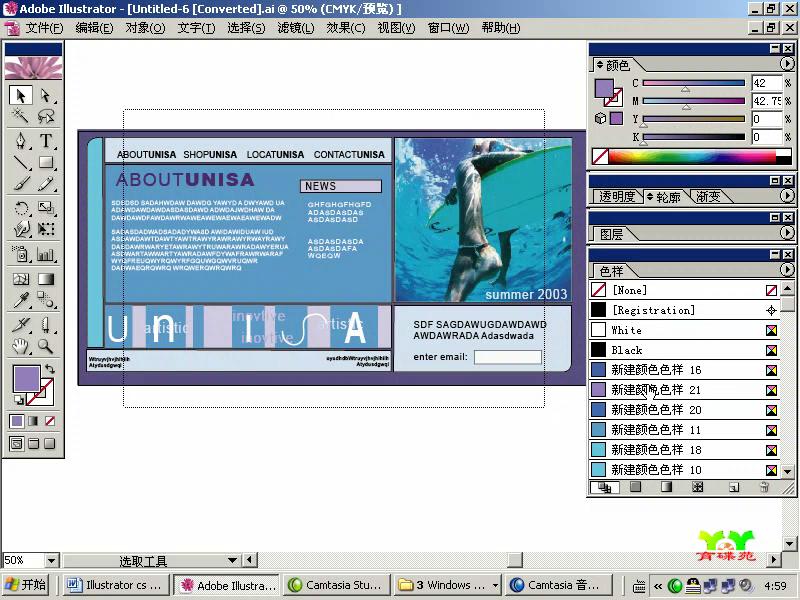Select the Warp tool
The width and height of the screenshot is (800, 600).
pos(21,229)
